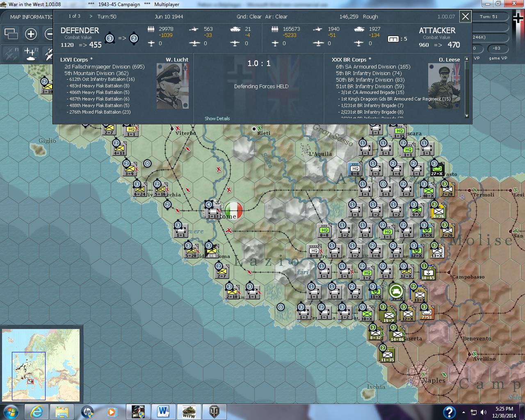Switch to WITW game taskbar button
Screen dimensions: 525x420
[x=189, y=411]
